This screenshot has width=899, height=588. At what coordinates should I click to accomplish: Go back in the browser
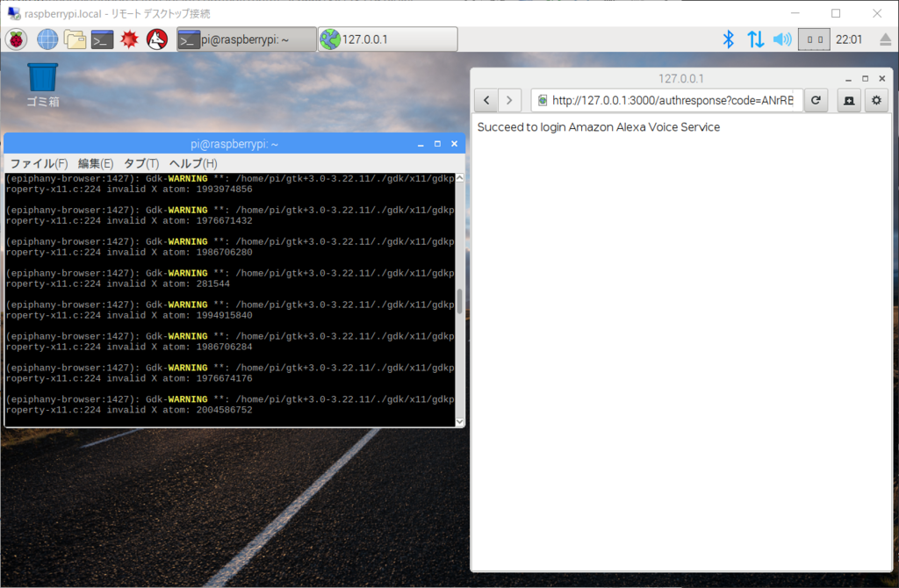486,100
